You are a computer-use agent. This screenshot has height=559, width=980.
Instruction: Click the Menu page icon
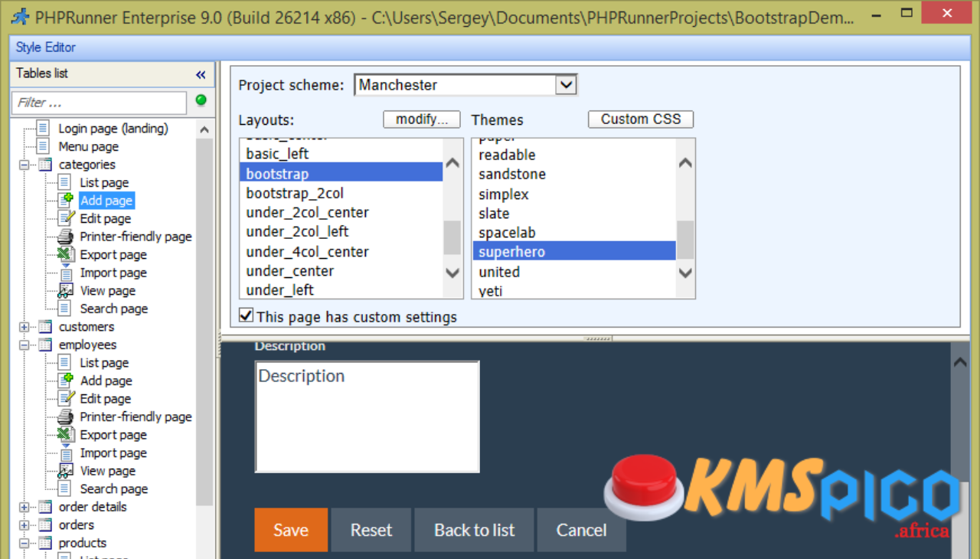[44, 146]
